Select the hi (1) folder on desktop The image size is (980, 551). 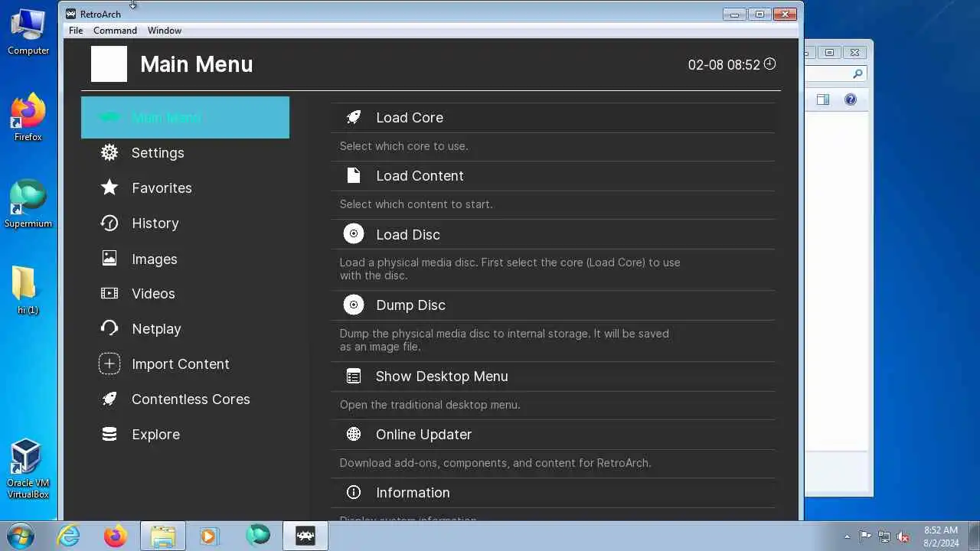(x=28, y=291)
